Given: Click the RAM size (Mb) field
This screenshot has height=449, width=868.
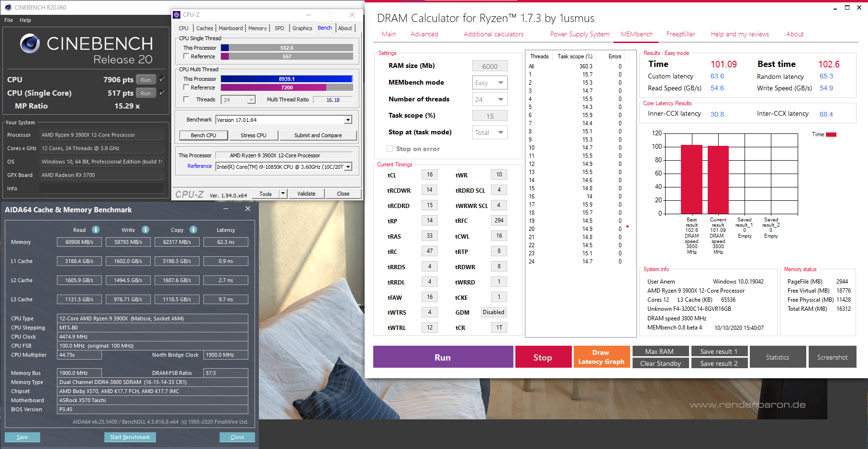Looking at the screenshot, I should point(490,66).
